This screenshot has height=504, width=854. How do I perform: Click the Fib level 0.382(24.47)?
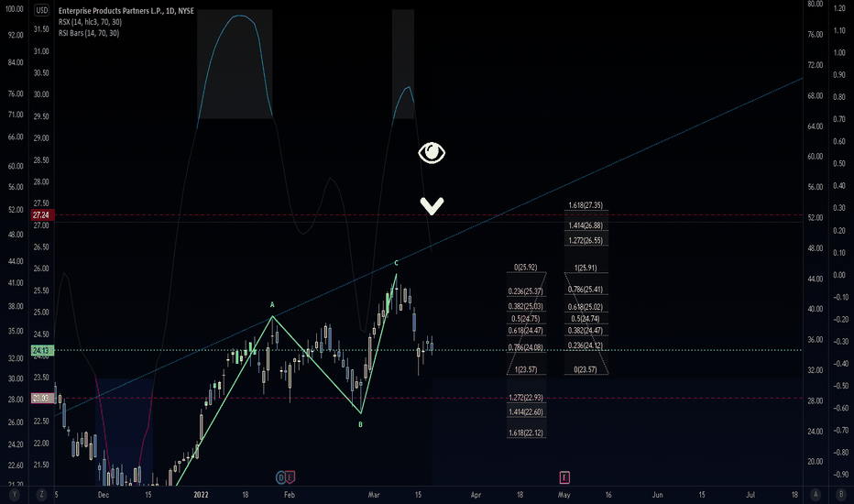(586, 330)
